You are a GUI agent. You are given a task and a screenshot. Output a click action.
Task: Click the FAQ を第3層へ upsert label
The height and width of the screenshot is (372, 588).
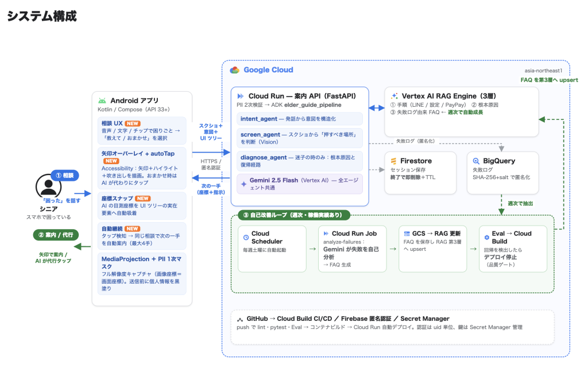(549, 80)
